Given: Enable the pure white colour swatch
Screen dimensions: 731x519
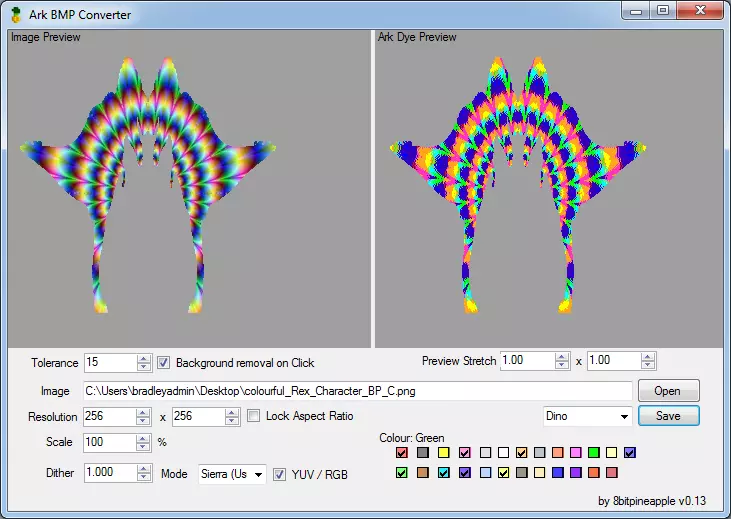Looking at the screenshot, I should click(503, 452).
